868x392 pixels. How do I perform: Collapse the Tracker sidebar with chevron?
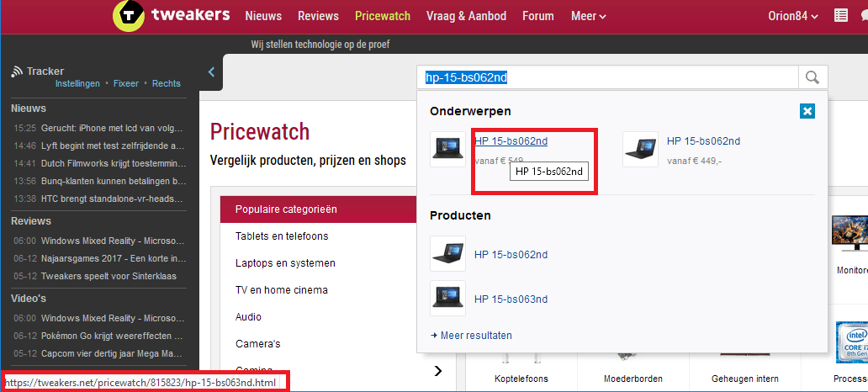pyautogui.click(x=211, y=72)
